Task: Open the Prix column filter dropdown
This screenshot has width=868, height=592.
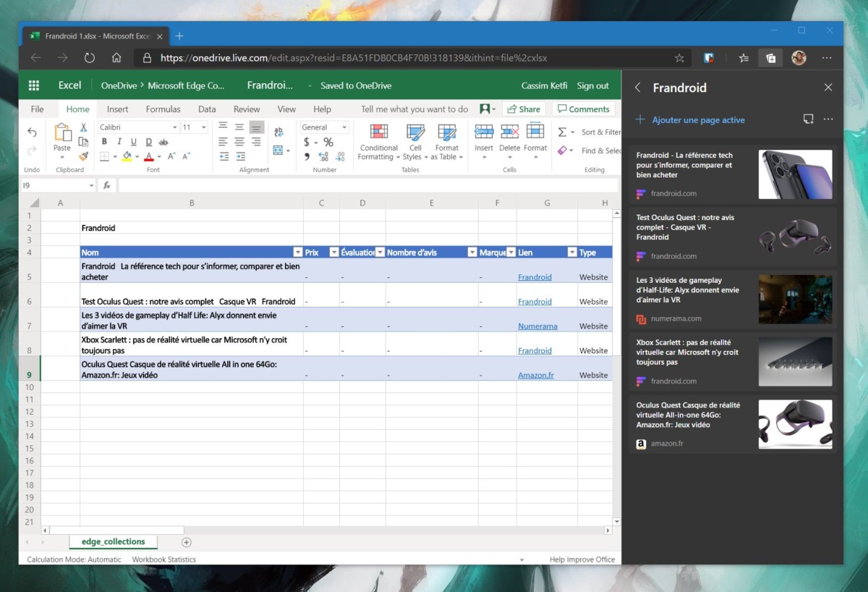Action: 334,253
